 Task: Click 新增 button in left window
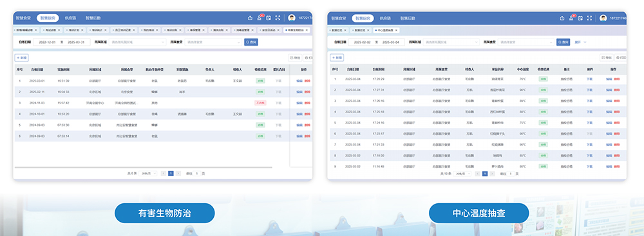tap(22, 58)
